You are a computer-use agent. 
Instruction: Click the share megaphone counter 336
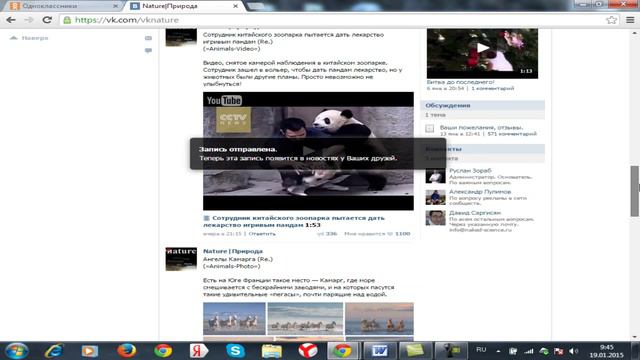[x=327, y=234]
